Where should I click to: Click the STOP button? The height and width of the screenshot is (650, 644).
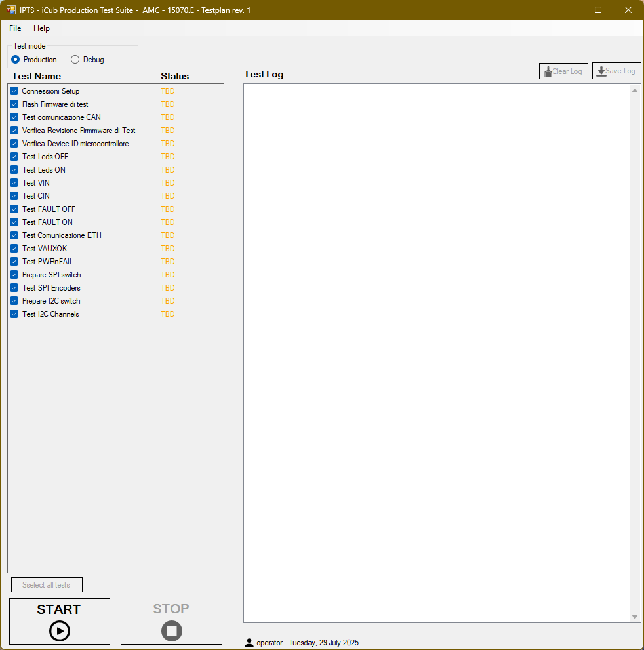172,621
